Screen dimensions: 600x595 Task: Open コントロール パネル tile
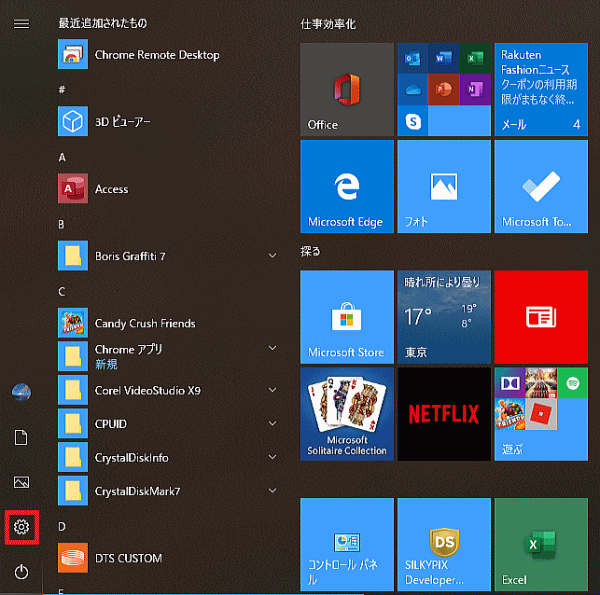pyautogui.click(x=347, y=544)
